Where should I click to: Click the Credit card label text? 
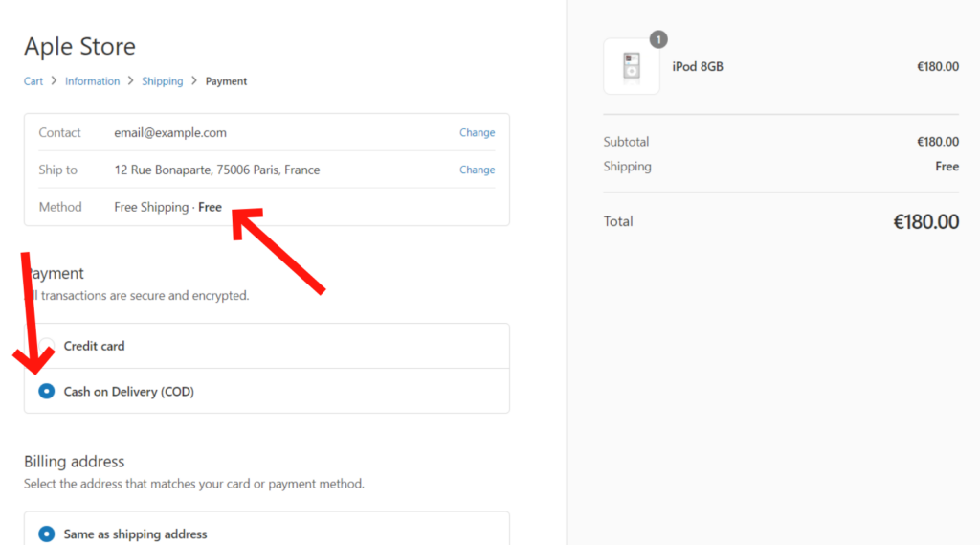click(94, 346)
